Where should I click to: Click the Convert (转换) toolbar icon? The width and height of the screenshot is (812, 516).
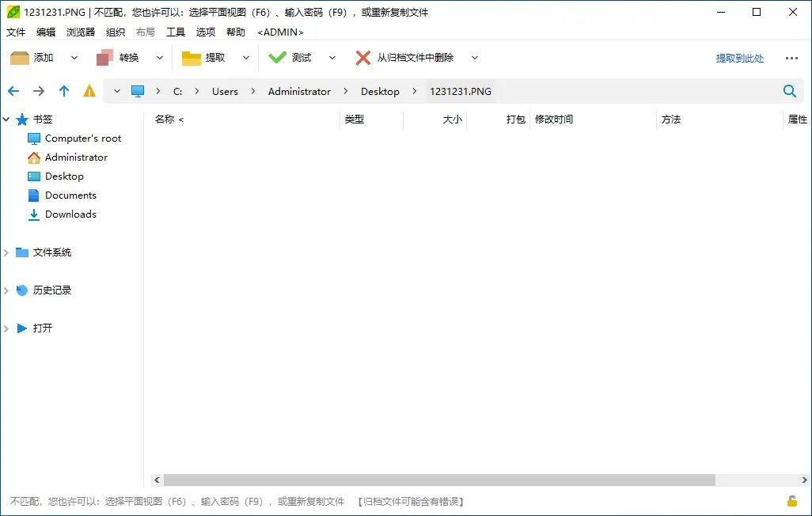pos(105,58)
